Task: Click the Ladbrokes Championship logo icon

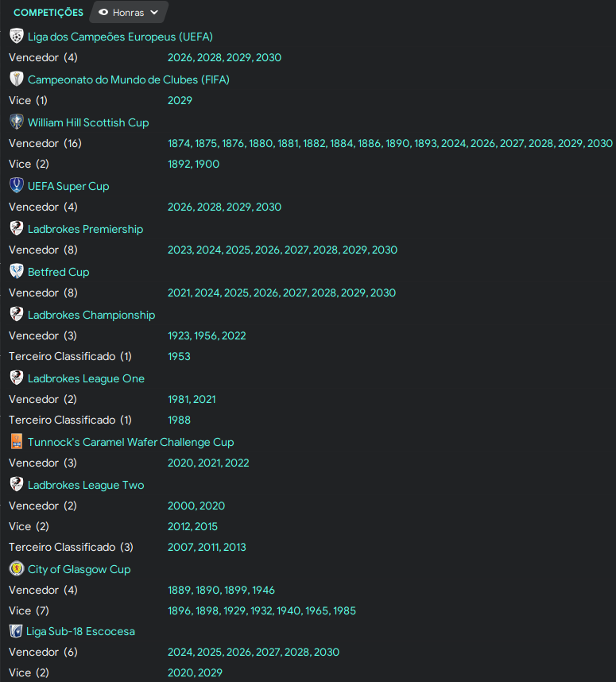Action: (17, 315)
